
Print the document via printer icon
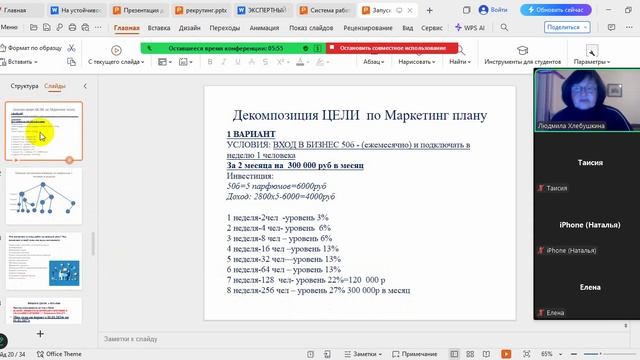click(72, 27)
